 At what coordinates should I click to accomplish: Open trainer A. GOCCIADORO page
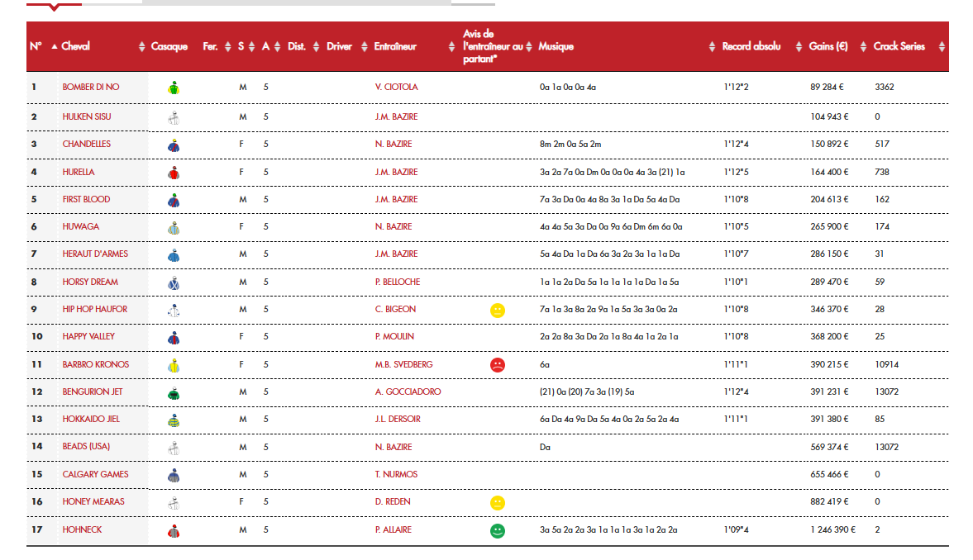tap(408, 392)
